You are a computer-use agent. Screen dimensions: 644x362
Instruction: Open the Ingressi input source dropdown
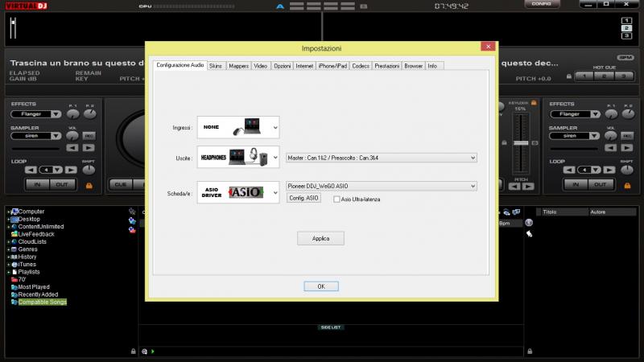coord(238,128)
